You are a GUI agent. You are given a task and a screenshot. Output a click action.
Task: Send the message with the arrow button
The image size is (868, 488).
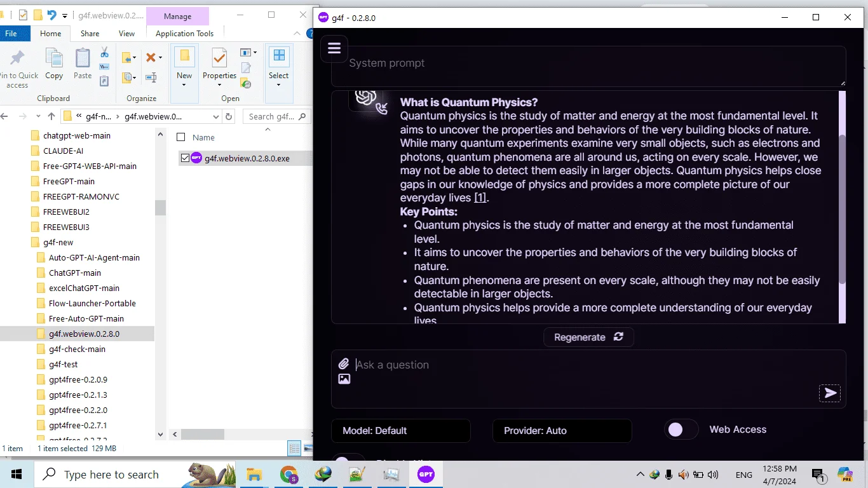tap(830, 393)
